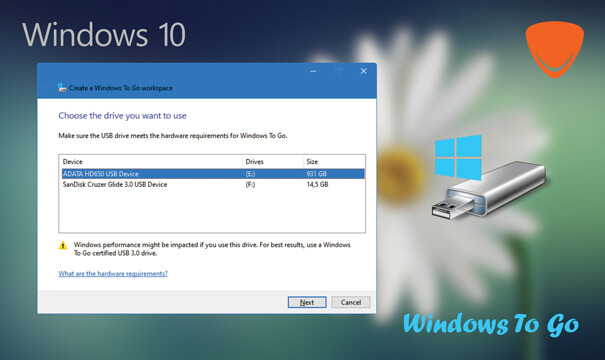Screen dimensions: 605x360
Task: Click the Next button
Action: click(307, 302)
